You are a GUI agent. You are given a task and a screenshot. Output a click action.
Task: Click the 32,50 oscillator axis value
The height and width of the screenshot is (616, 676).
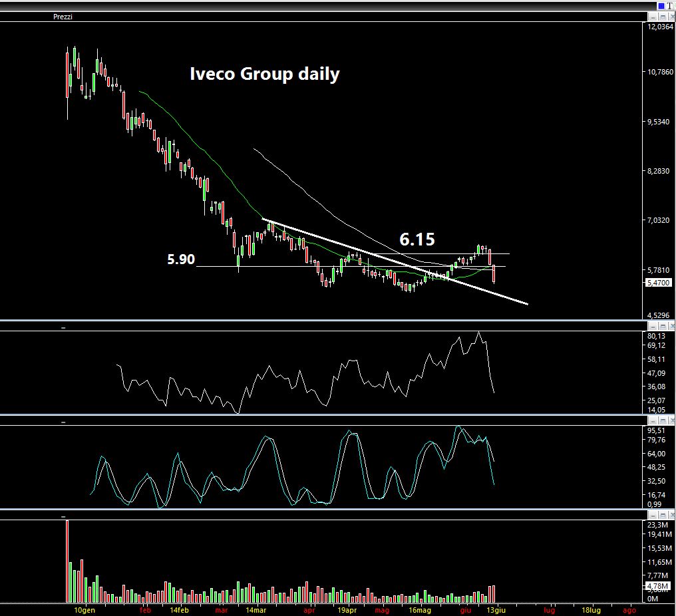[656, 481]
